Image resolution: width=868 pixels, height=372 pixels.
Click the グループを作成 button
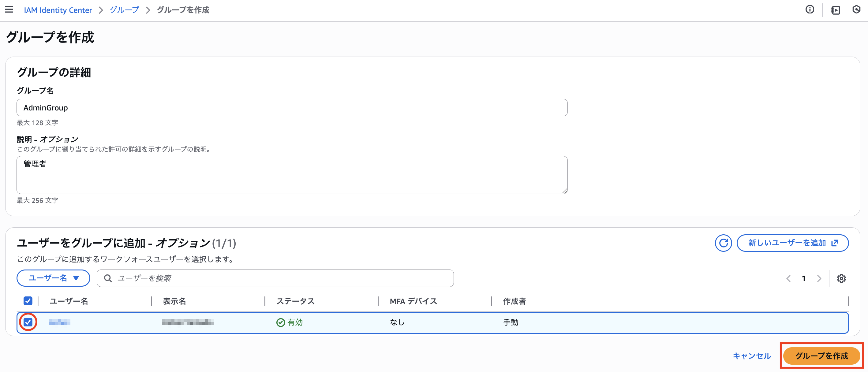pos(822,356)
